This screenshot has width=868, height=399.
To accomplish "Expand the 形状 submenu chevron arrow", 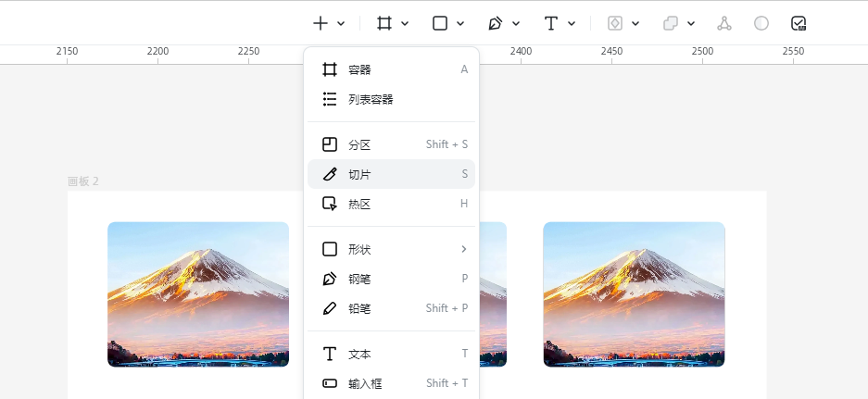I will point(464,250).
